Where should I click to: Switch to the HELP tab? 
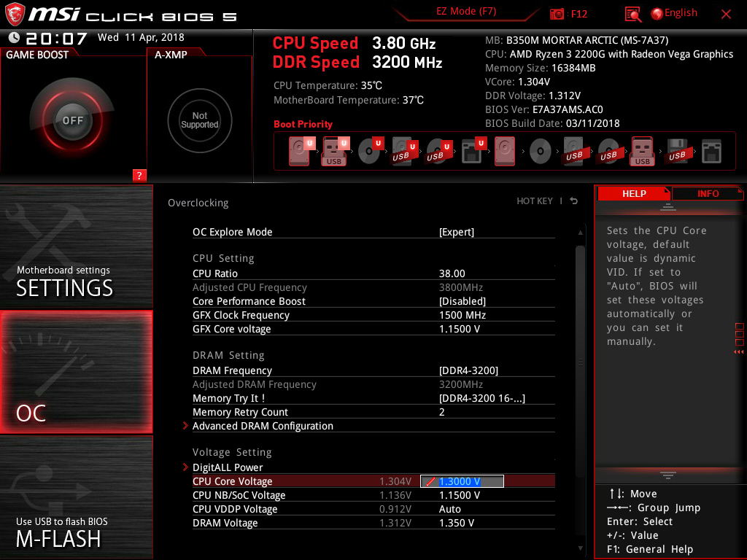[634, 194]
